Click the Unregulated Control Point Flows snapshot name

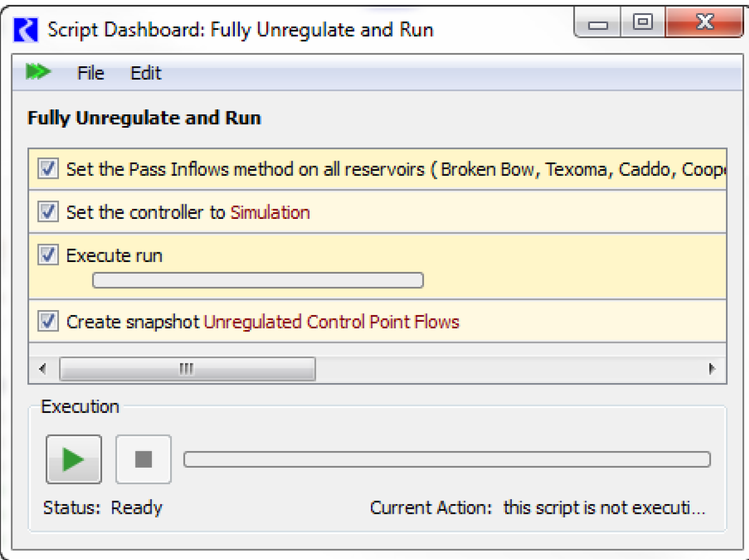[x=331, y=322]
